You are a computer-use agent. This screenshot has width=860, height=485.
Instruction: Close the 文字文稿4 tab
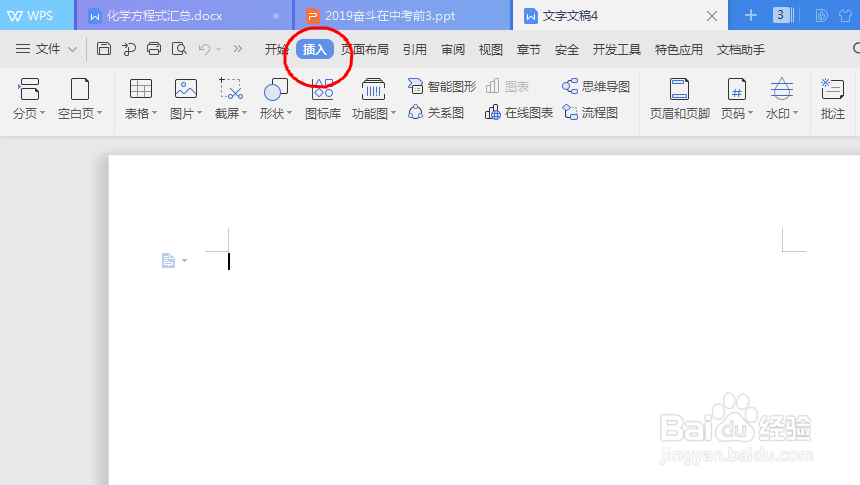click(712, 16)
